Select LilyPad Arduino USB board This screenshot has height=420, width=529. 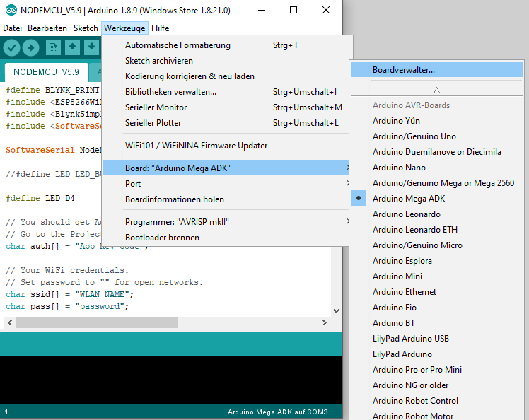pyautogui.click(x=436, y=339)
